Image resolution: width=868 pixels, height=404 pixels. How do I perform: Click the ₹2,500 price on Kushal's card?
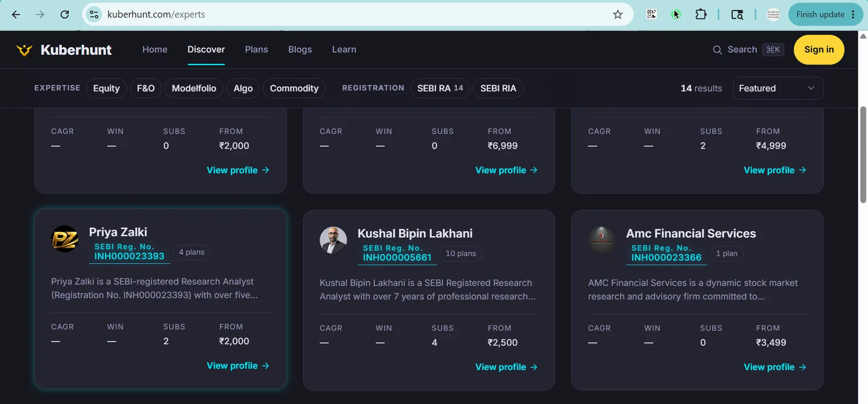[502, 343]
